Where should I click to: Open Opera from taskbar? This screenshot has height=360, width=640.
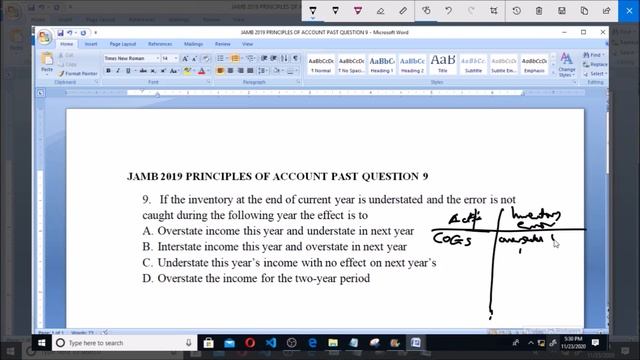(x=250, y=343)
